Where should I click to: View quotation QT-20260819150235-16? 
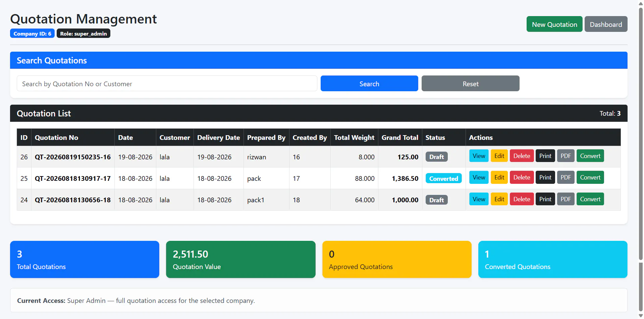click(x=479, y=156)
